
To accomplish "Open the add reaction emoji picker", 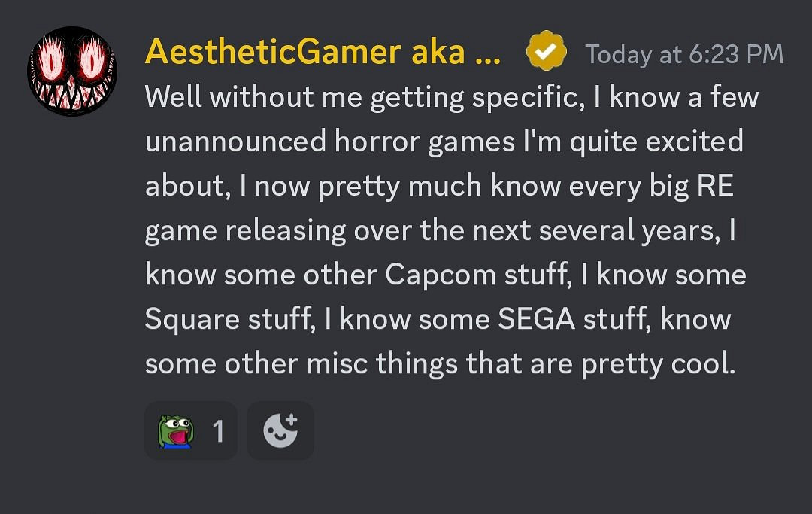I will 280,430.
